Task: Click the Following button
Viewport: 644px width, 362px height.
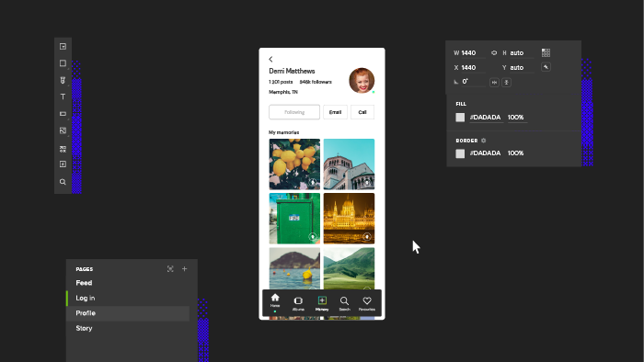Action: coord(294,112)
